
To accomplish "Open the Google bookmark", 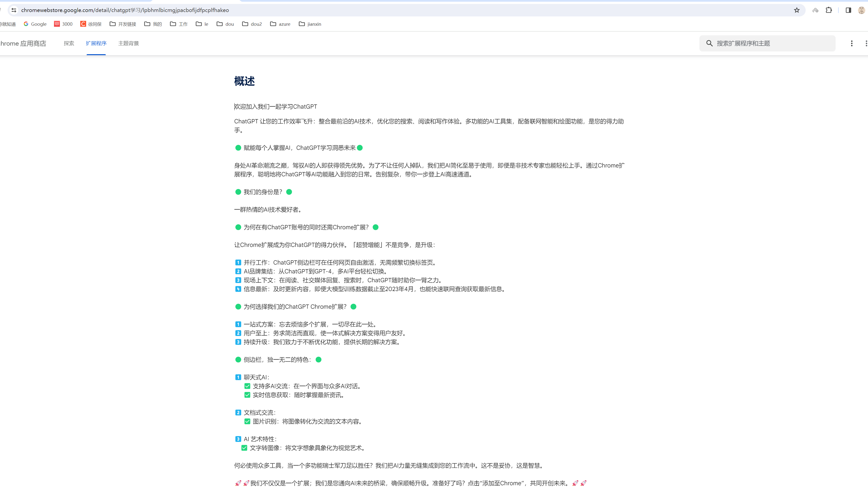I will [x=35, y=24].
